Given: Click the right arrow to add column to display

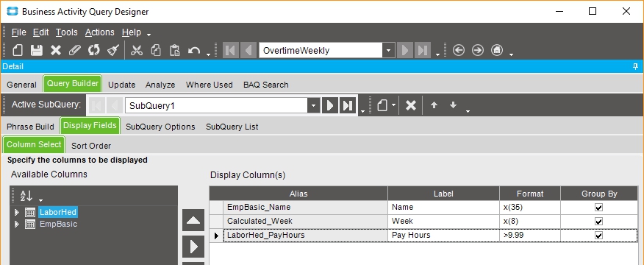Looking at the screenshot, I should coord(193,247).
